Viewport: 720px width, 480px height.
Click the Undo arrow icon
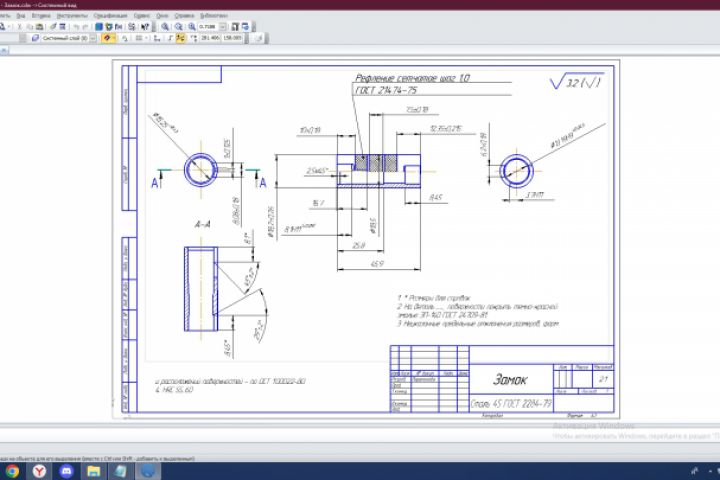point(76,27)
